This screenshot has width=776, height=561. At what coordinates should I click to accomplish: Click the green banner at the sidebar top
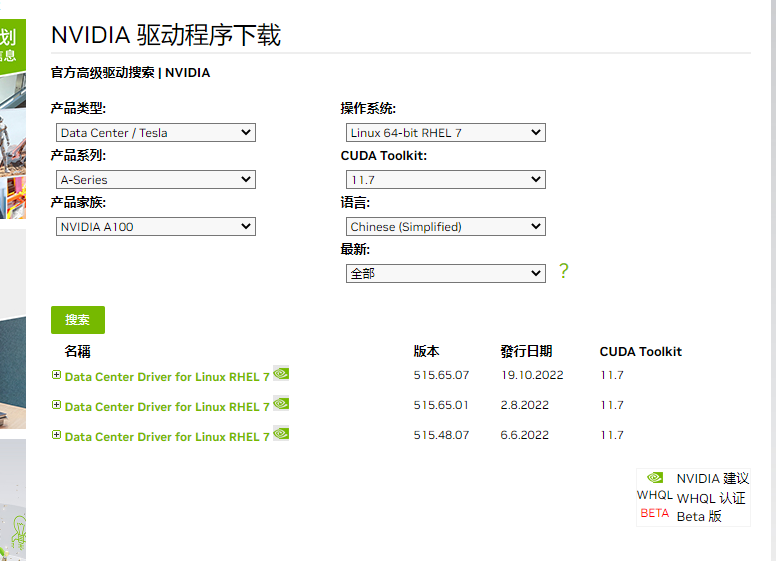12,46
